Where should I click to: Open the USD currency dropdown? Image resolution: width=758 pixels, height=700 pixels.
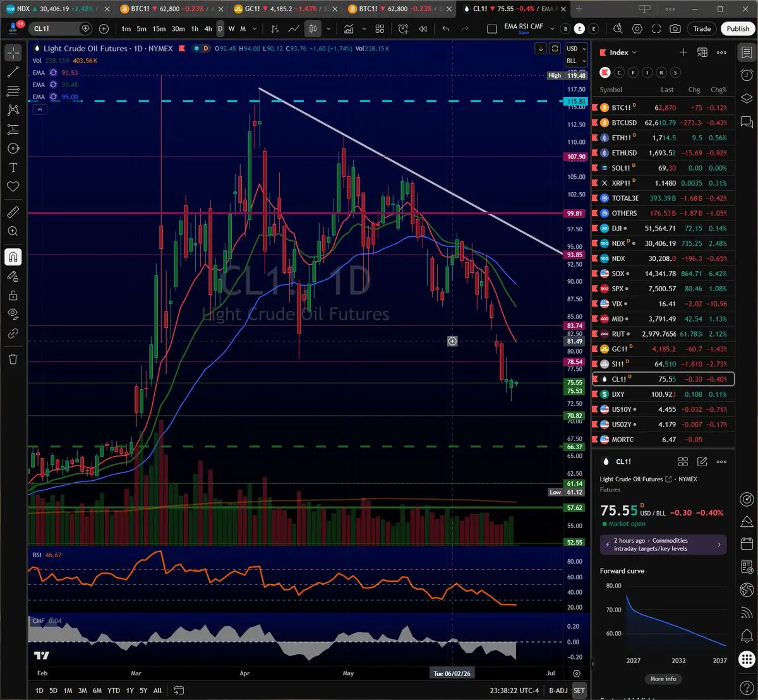click(575, 49)
